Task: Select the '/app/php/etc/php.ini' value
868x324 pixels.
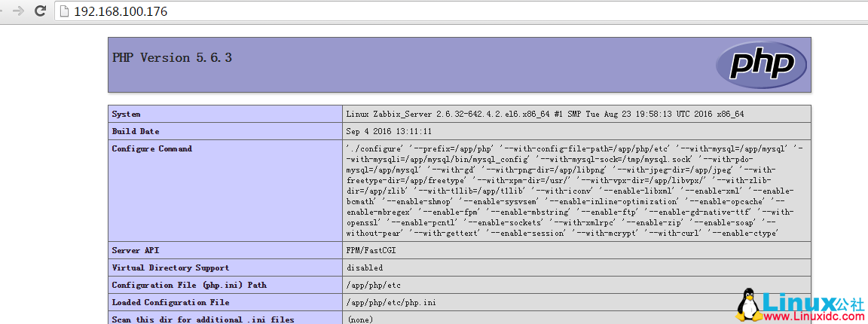Action: (391, 302)
